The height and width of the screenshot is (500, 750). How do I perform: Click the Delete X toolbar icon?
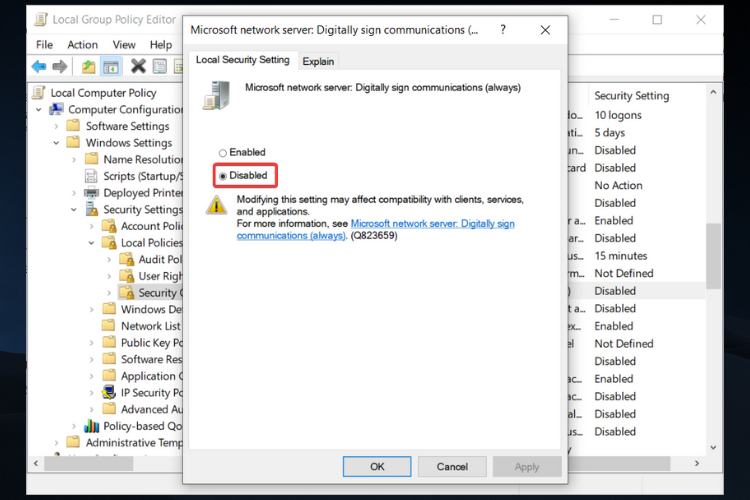[x=138, y=66]
